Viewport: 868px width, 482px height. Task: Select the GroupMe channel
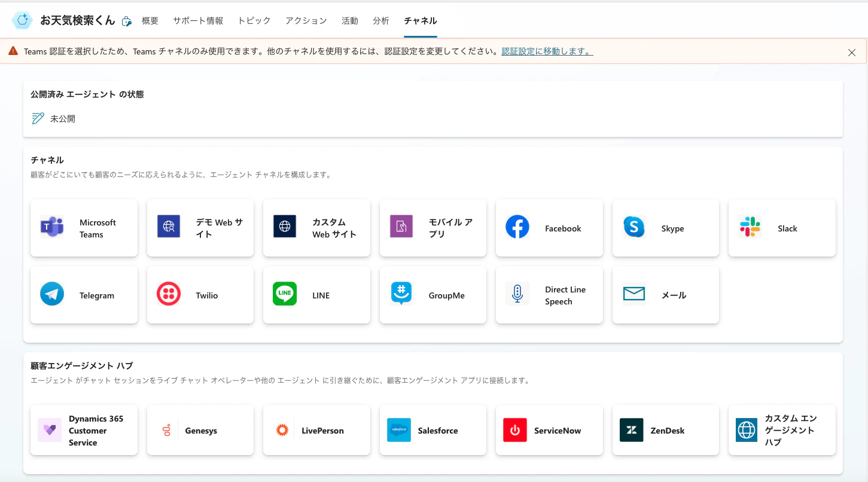pos(433,295)
